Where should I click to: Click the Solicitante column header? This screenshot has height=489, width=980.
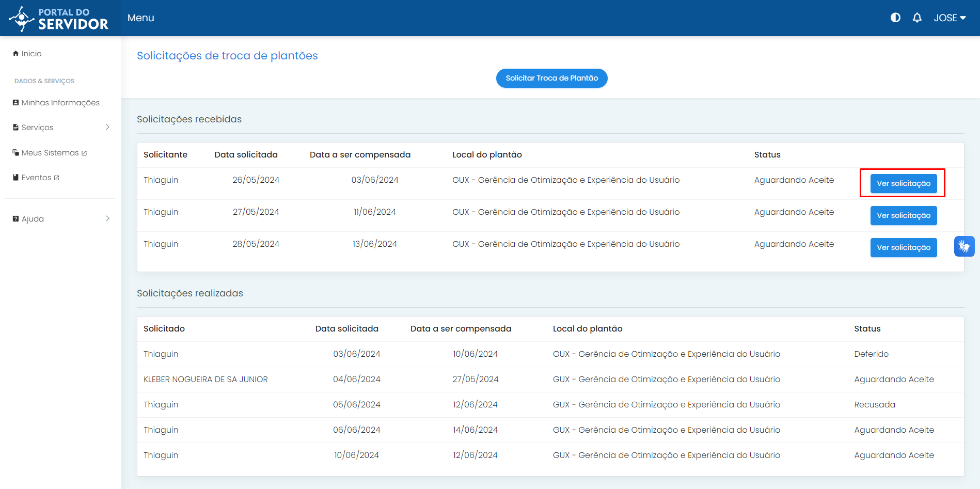(x=165, y=154)
